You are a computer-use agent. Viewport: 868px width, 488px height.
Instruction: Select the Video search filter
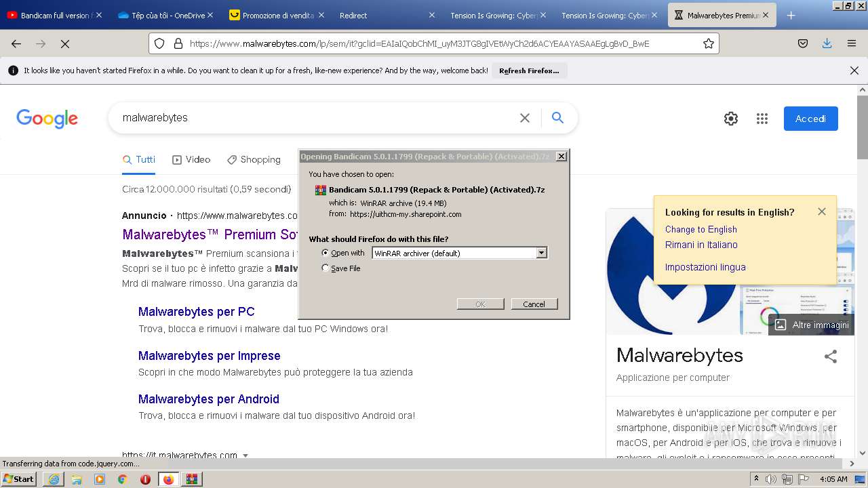click(191, 160)
